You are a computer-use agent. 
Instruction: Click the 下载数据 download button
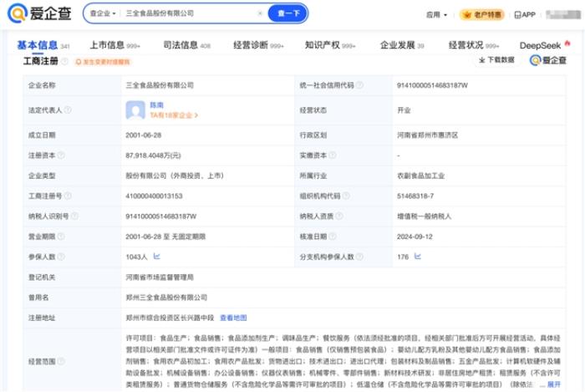pyautogui.click(x=496, y=60)
